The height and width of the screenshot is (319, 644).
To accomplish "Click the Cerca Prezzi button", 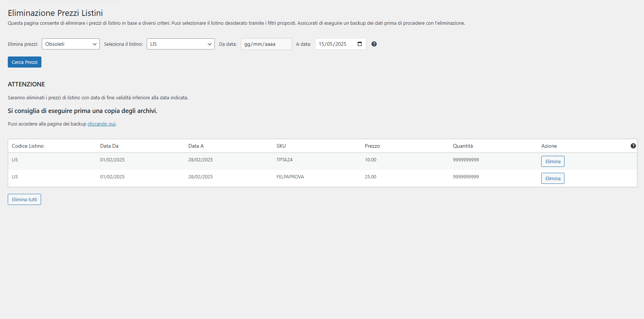I will pos(24,62).
